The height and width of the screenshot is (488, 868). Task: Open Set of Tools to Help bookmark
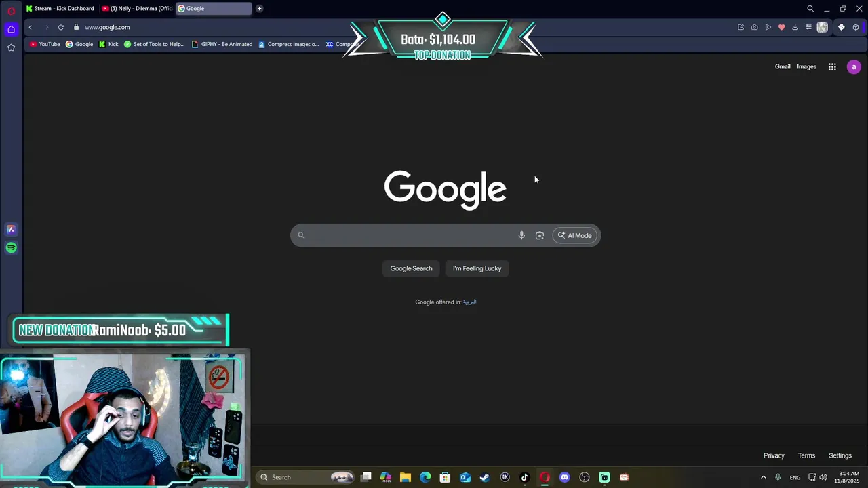pyautogui.click(x=154, y=44)
